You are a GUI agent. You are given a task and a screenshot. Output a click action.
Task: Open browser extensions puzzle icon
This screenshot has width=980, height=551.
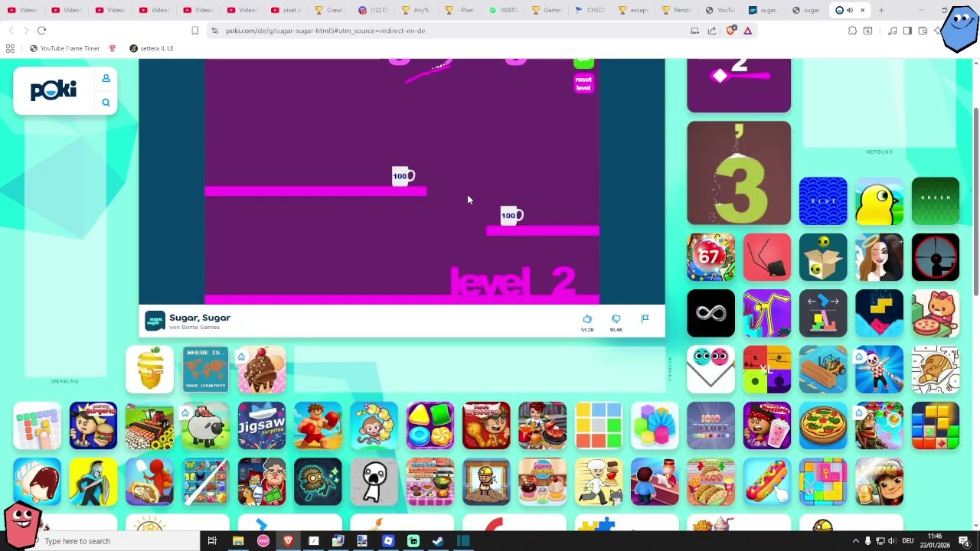coord(852,31)
